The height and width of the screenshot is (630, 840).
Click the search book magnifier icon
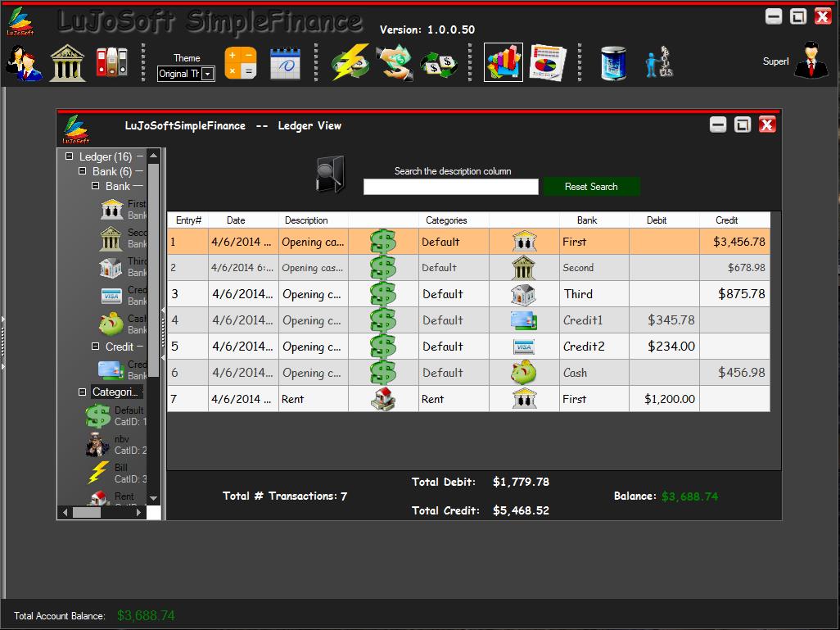coord(330,174)
